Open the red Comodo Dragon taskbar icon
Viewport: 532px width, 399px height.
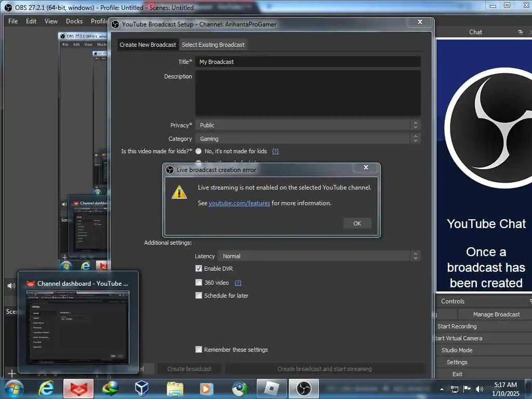tap(78, 389)
